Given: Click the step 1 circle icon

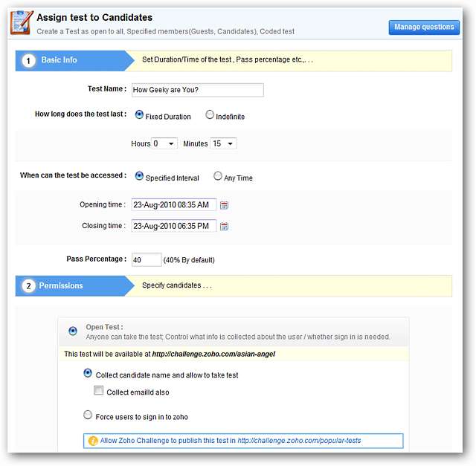Looking at the screenshot, I should click(x=28, y=60).
